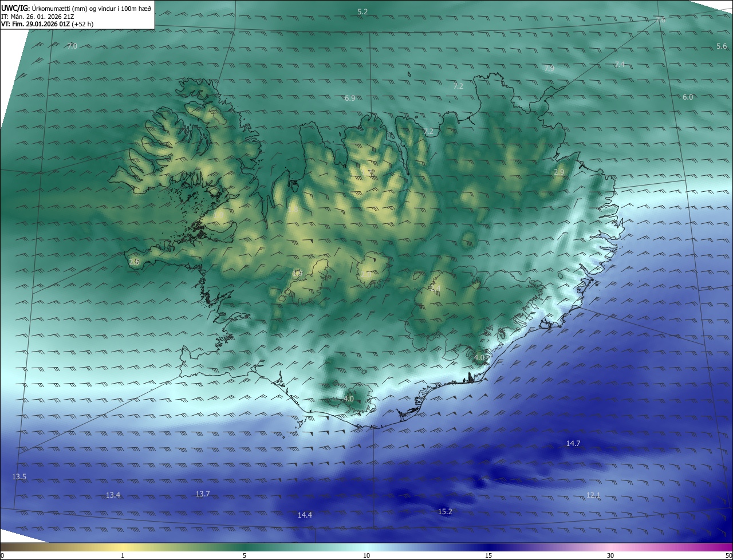
Task: Click the title 'Úrkomumætti (mm) og vindur i 100m hæð'
Action: click(92, 8)
